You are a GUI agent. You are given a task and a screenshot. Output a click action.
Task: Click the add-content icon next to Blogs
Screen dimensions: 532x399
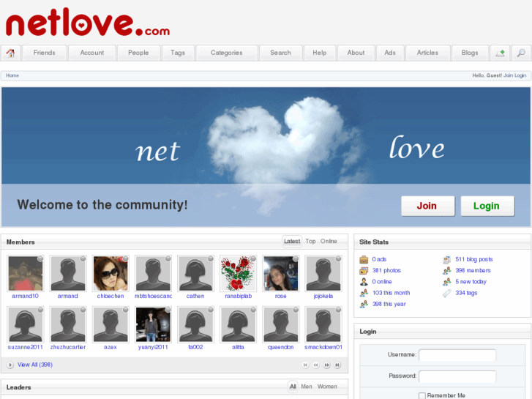click(x=500, y=53)
